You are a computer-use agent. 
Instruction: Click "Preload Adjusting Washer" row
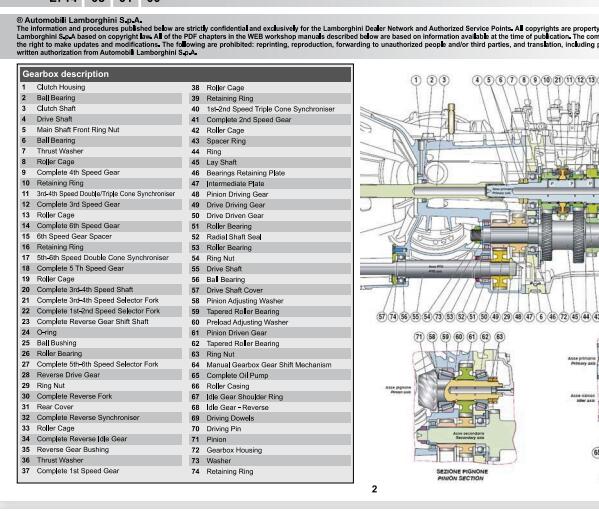270,323
